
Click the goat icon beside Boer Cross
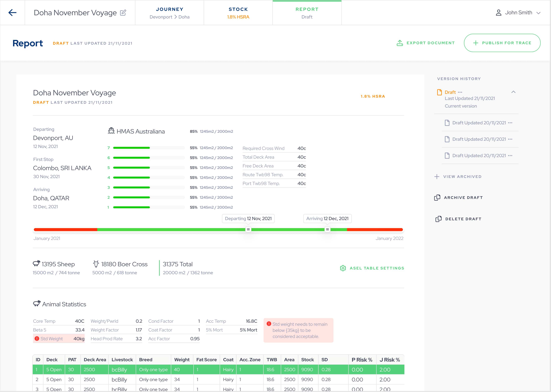click(96, 264)
